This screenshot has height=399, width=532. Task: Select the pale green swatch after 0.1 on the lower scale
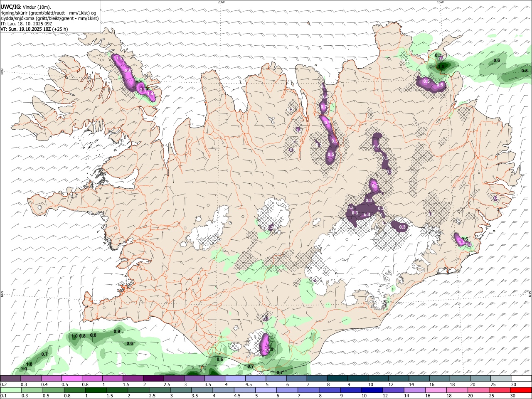pyautogui.click(x=10, y=390)
